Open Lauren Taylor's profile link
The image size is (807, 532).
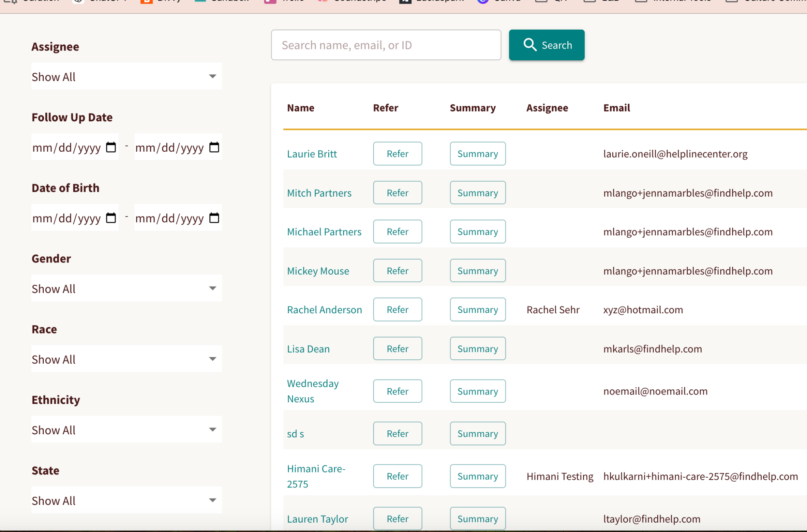click(x=317, y=519)
